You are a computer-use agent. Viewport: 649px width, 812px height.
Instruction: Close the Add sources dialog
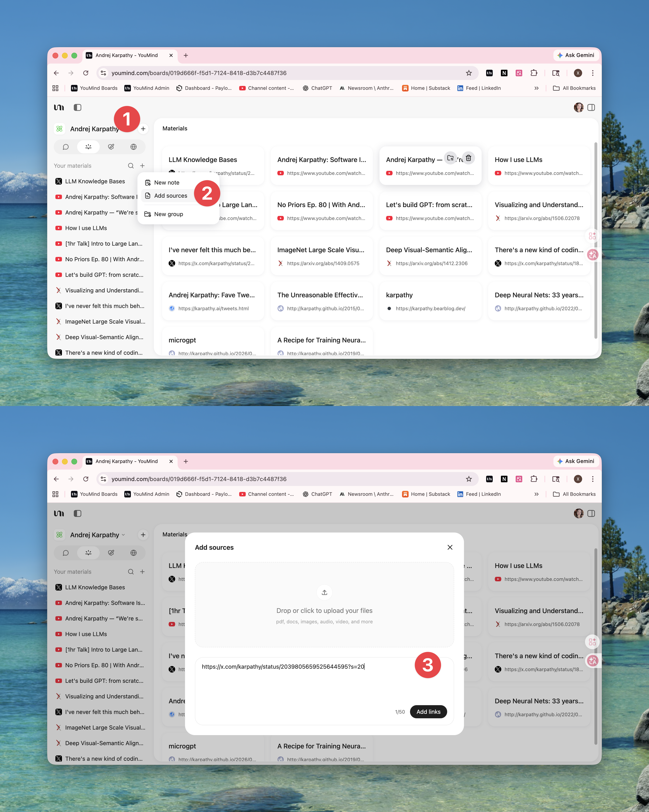pos(450,547)
